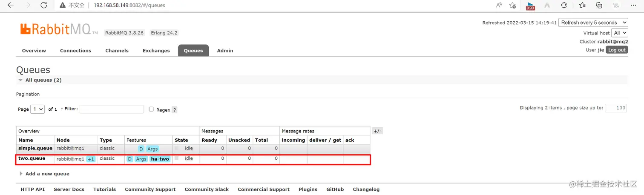Switch to the Connections tab
Screen dimensions: 644x195
(x=75, y=51)
